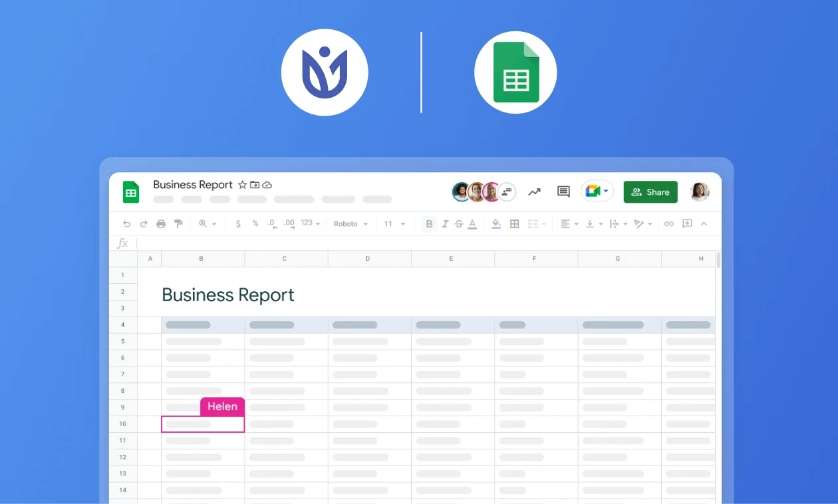Select column D header
The image size is (838, 504).
click(x=368, y=259)
